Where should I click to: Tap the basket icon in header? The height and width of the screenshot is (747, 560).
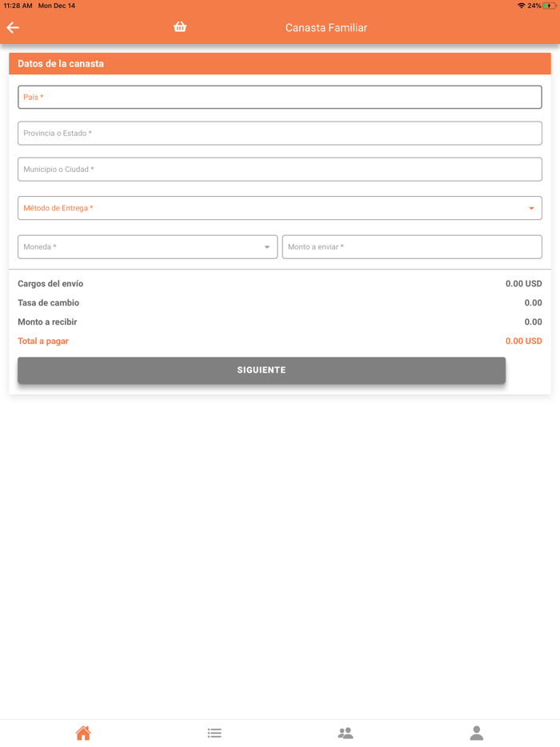pyautogui.click(x=180, y=27)
